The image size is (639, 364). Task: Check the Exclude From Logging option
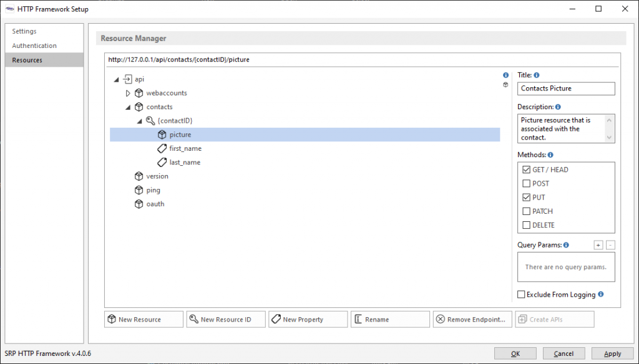521,294
